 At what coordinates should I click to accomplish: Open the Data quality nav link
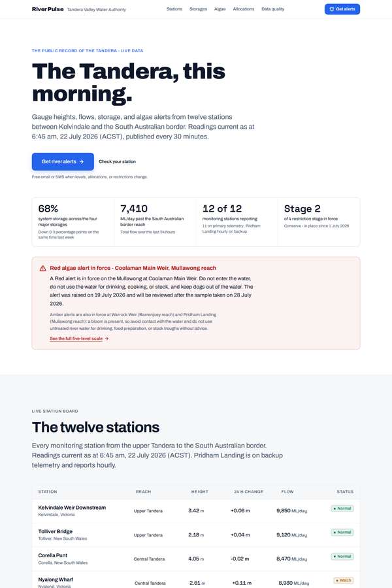click(272, 9)
